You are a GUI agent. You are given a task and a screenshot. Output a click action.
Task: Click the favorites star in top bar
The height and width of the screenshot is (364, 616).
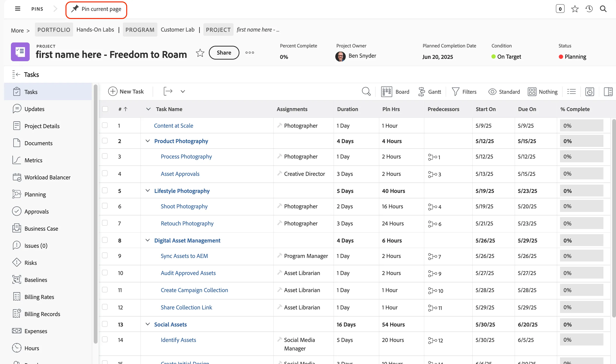pos(574,9)
